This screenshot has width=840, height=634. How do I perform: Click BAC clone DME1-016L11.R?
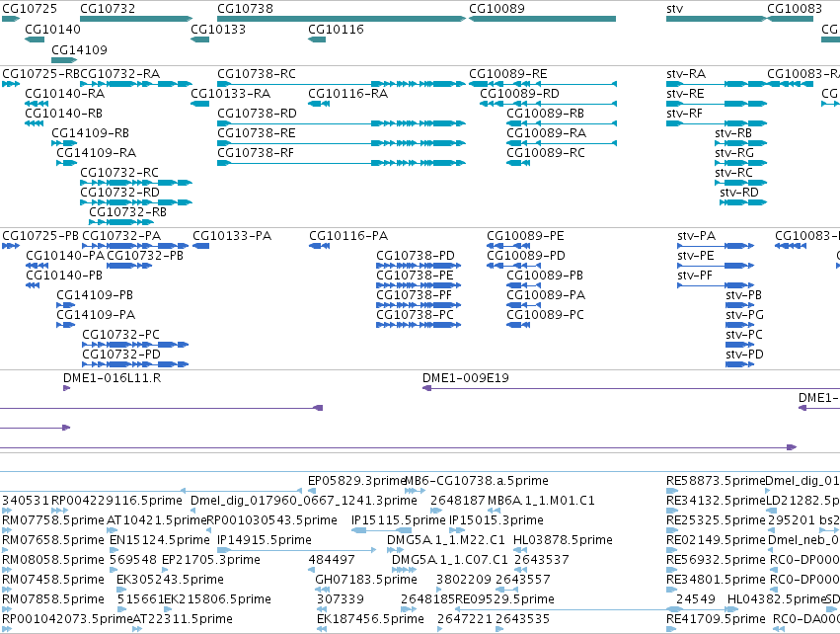pyautogui.click(x=66, y=388)
